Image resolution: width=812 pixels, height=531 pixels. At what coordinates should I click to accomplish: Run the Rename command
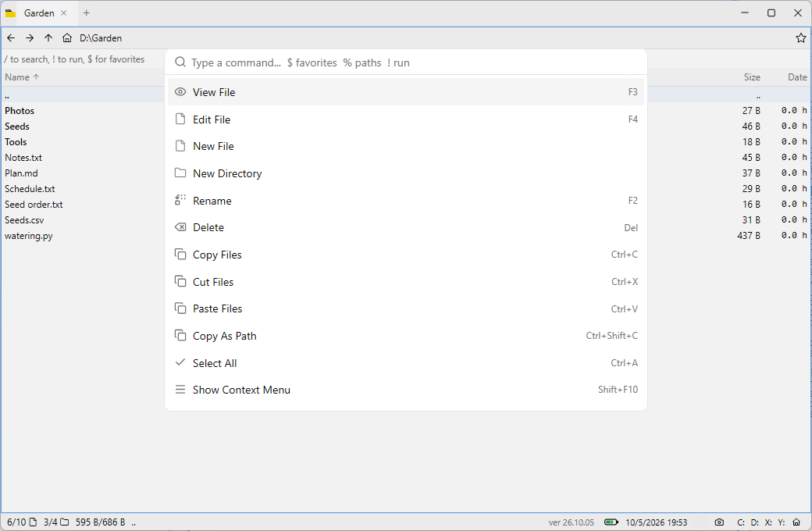tap(406, 201)
